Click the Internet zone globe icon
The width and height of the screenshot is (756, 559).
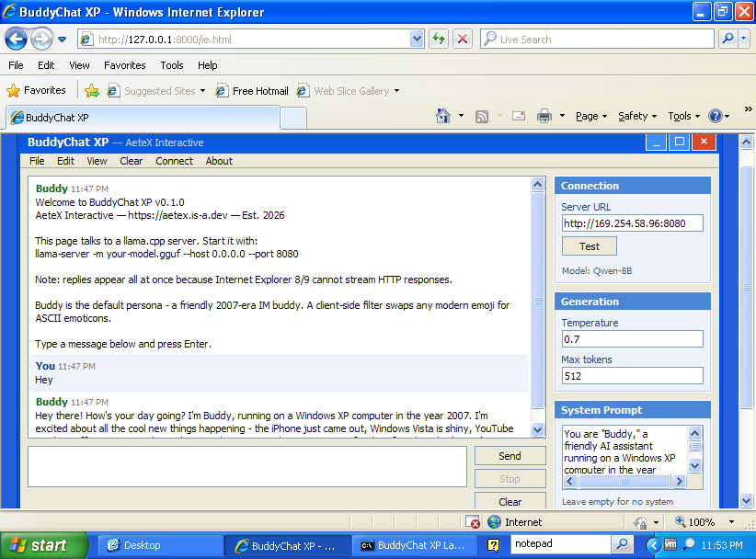point(494,522)
